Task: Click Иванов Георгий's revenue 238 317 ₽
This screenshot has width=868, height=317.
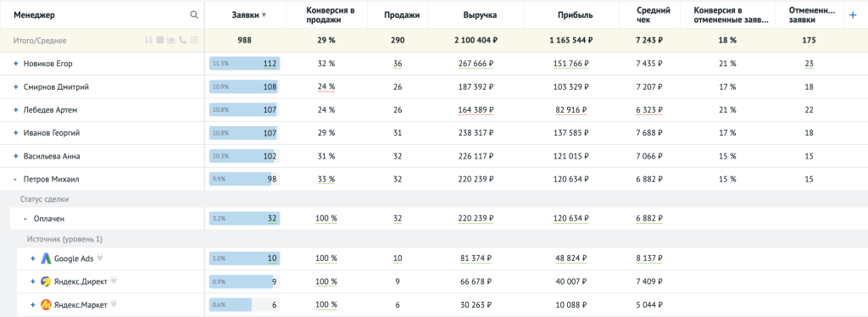Action: tap(476, 133)
